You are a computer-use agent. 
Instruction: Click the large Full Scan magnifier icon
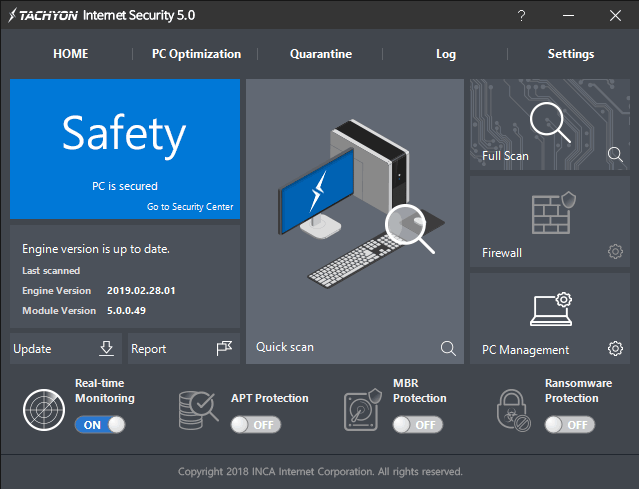(x=550, y=122)
